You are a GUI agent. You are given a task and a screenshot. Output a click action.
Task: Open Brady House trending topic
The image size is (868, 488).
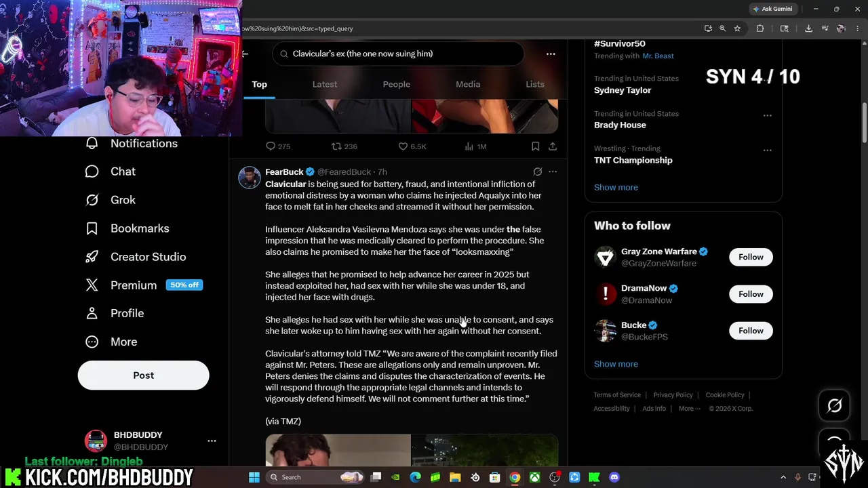point(620,125)
